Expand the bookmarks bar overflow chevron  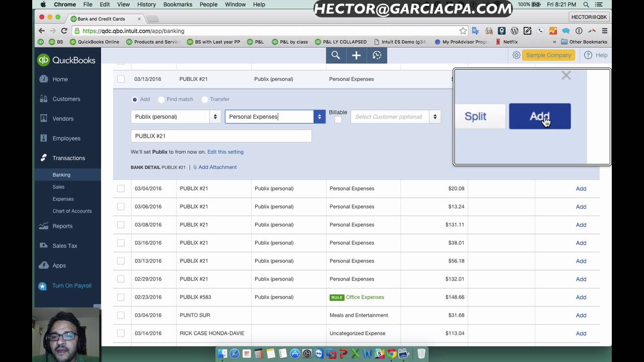554,42
